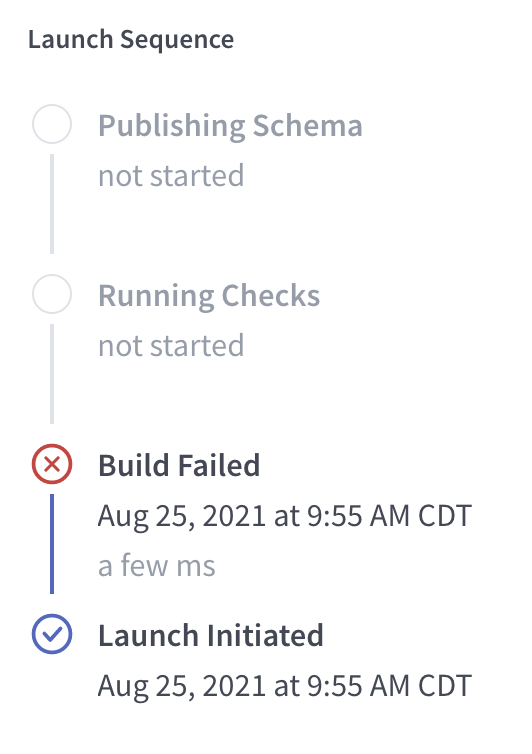Click the empty Running Checks step circle
This screenshot has width=532, height=754.
tap(52, 294)
